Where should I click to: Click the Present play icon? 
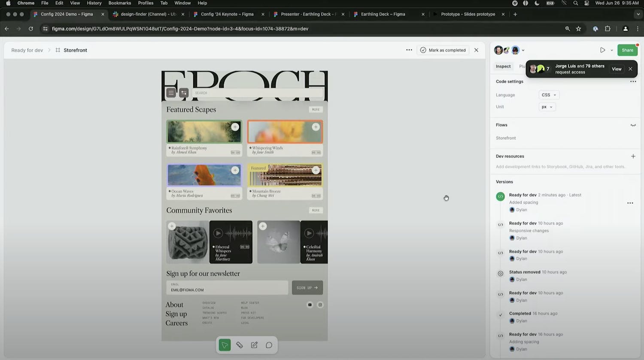pyautogui.click(x=602, y=50)
